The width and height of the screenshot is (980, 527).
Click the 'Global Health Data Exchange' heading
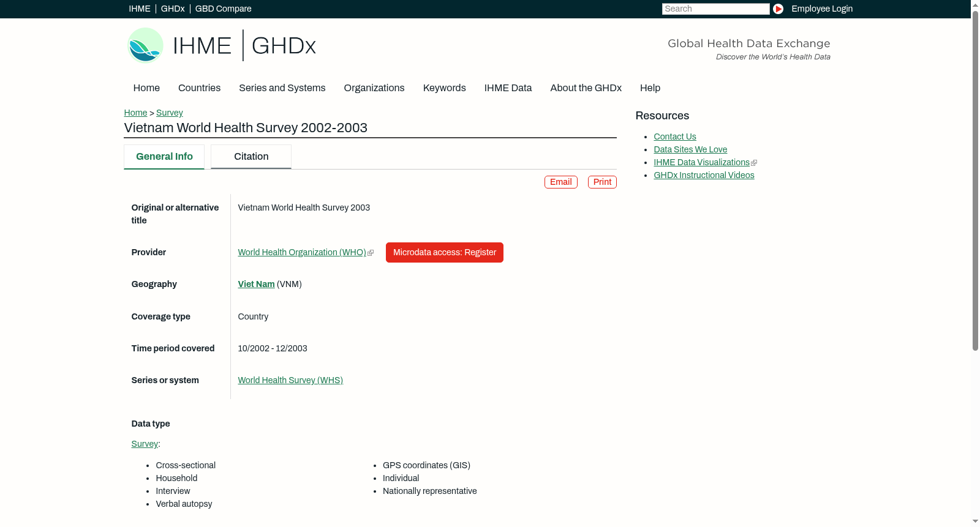click(748, 43)
